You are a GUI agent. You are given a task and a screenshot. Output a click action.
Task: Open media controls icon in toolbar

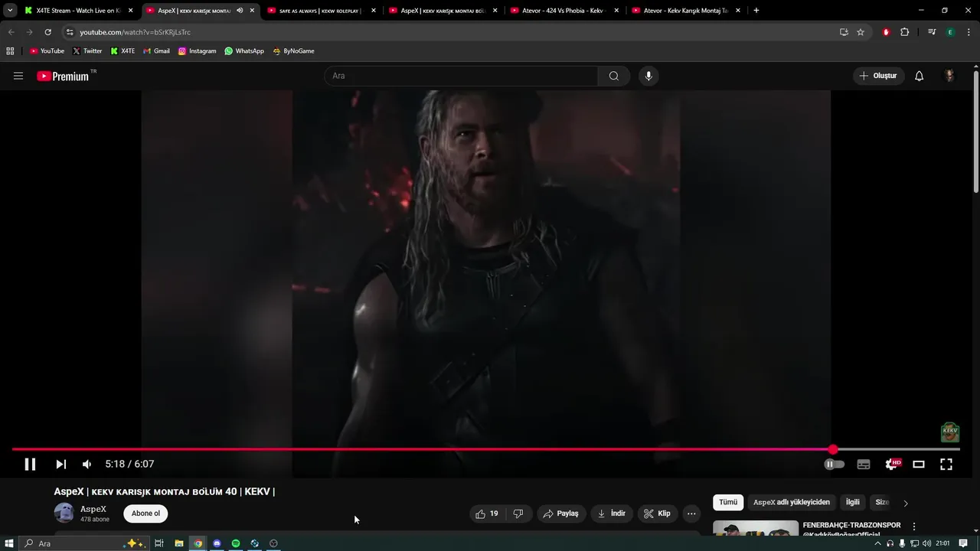click(x=932, y=32)
